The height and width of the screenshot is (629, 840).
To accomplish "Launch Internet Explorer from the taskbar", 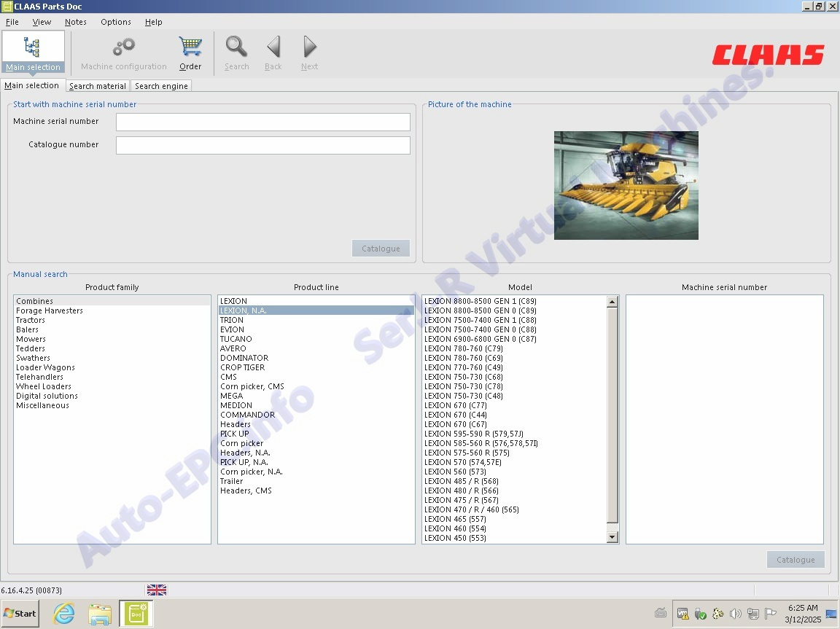I will pyautogui.click(x=64, y=614).
